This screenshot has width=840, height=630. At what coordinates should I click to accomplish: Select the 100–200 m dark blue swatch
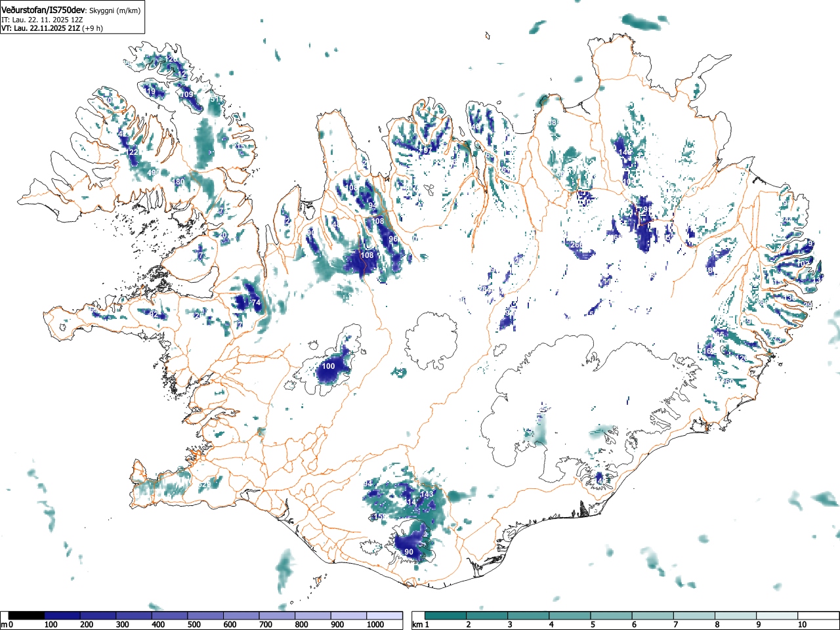[x=62, y=616]
